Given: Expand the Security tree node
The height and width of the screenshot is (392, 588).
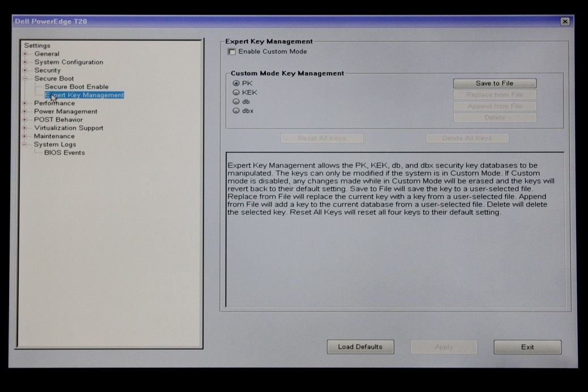Looking at the screenshot, I should pos(25,70).
